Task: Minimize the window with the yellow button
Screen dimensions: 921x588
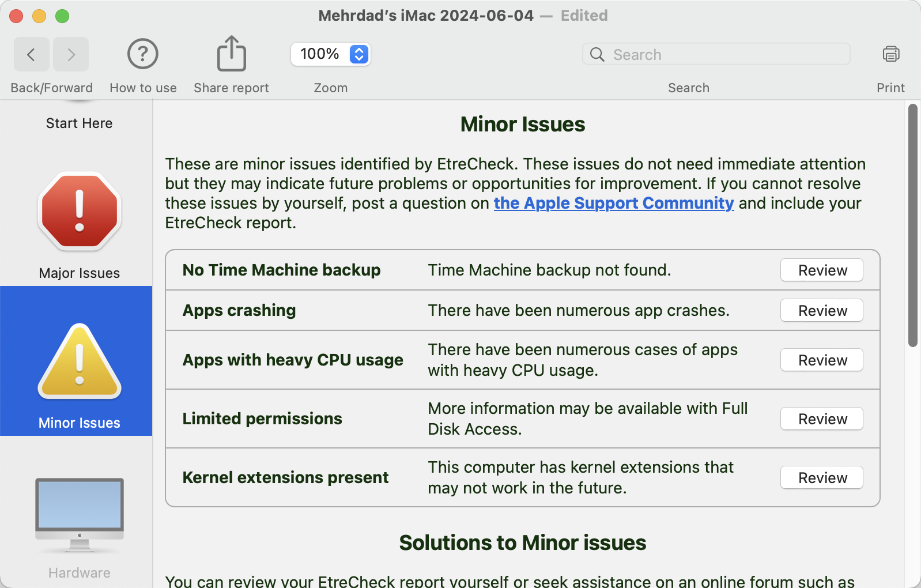Action: click(39, 16)
